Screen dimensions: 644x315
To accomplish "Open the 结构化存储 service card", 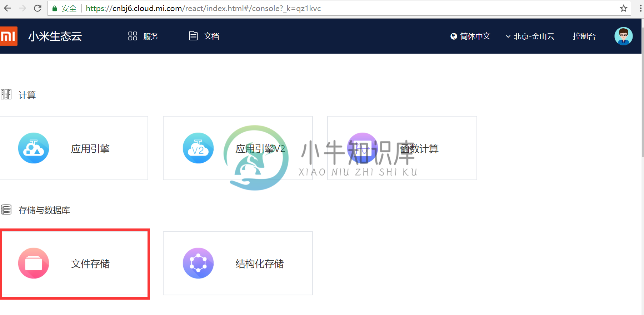I will (238, 263).
